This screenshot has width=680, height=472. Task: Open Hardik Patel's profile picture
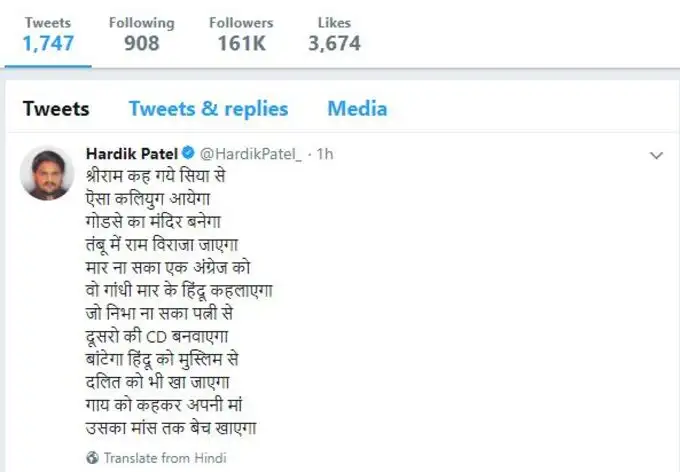point(47,173)
